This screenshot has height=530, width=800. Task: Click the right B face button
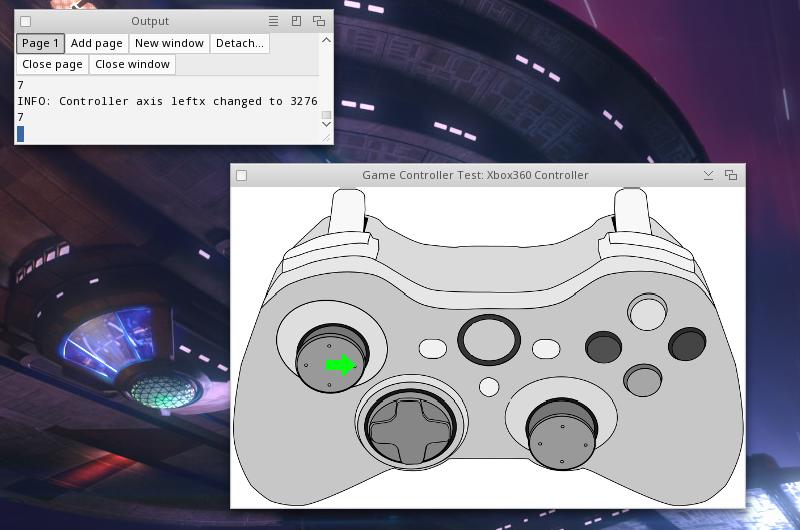(x=687, y=343)
